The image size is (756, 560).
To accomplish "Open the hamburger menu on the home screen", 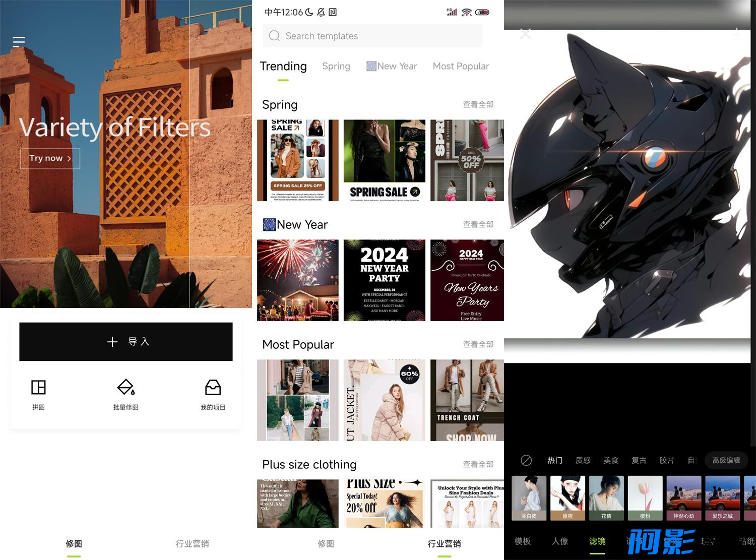I will (19, 41).
